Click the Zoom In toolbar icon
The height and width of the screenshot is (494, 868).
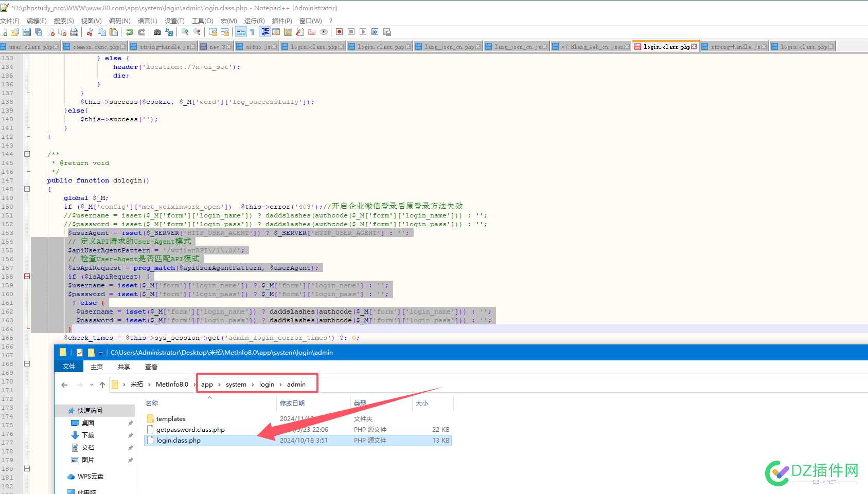point(185,32)
